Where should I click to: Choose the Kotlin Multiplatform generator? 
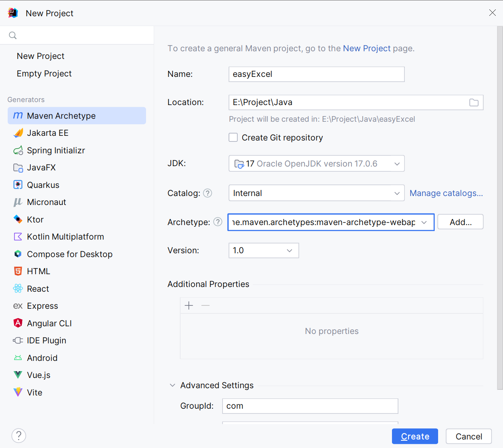tap(77, 237)
